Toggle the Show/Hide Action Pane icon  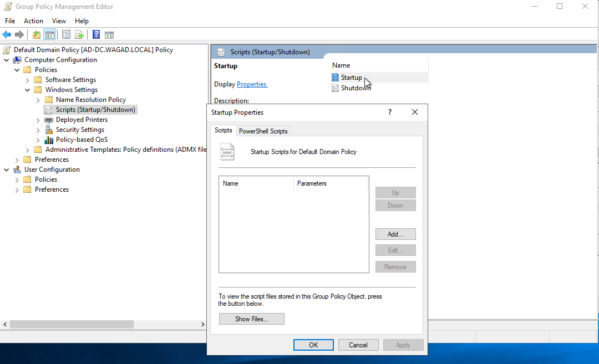(109, 34)
